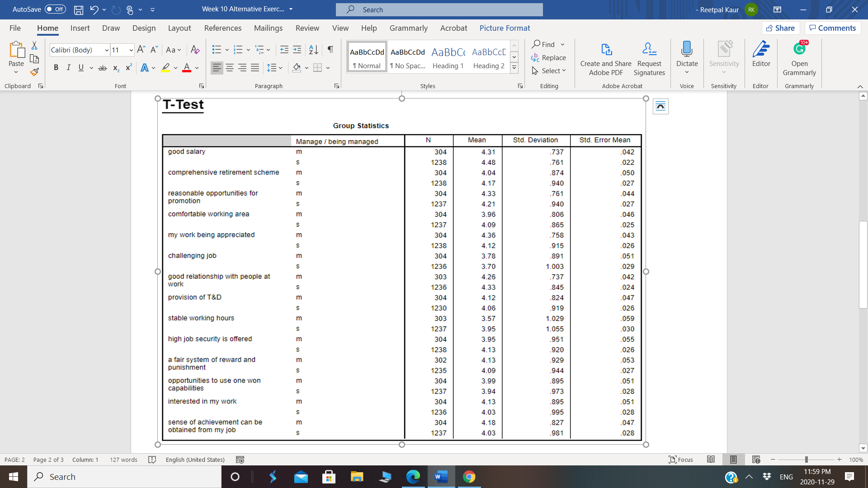Image resolution: width=868 pixels, height=488 pixels.
Task: Expand the font name dropdown
Action: [x=107, y=50]
